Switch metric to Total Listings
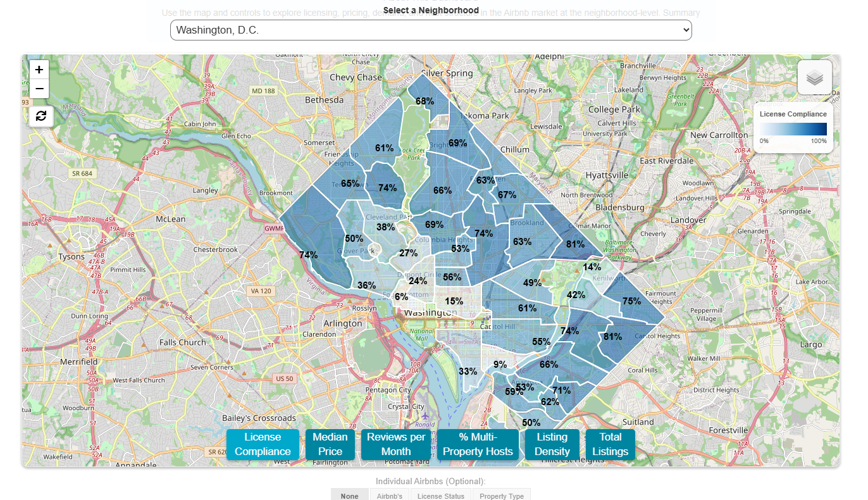Screen dimensions: 868x500 pyautogui.click(x=610, y=444)
